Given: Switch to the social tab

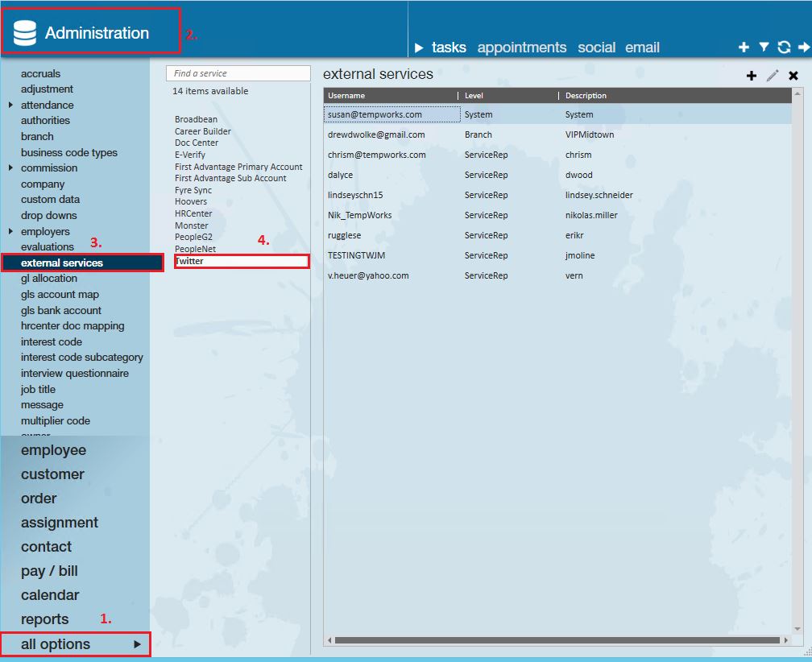Looking at the screenshot, I should pos(596,48).
